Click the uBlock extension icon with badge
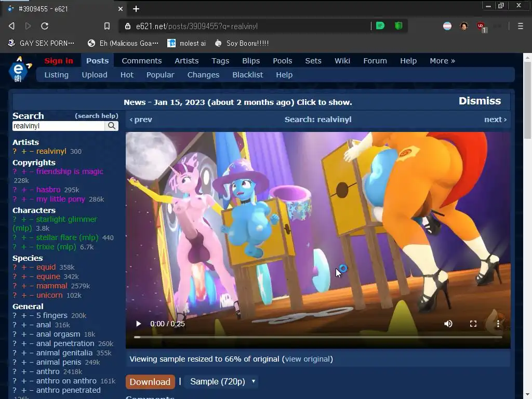Image resolution: width=532 pixels, height=399 pixels. pyautogui.click(x=481, y=26)
